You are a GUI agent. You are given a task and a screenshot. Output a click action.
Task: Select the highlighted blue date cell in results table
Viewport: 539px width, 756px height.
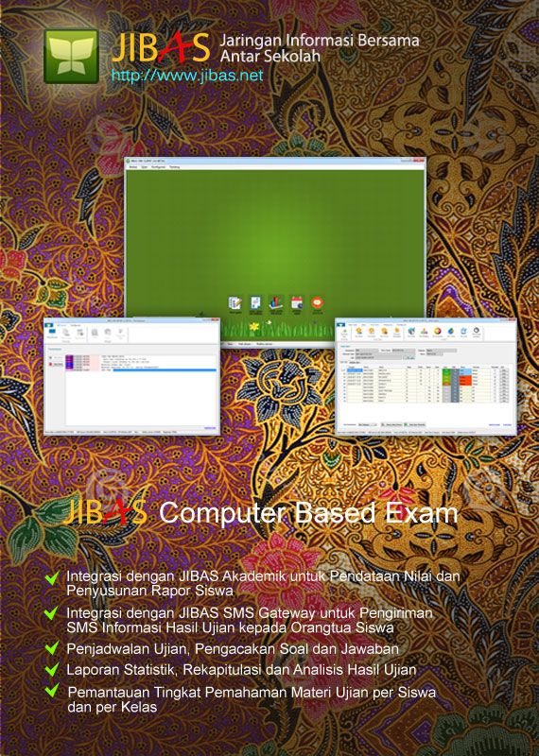tap(356, 370)
